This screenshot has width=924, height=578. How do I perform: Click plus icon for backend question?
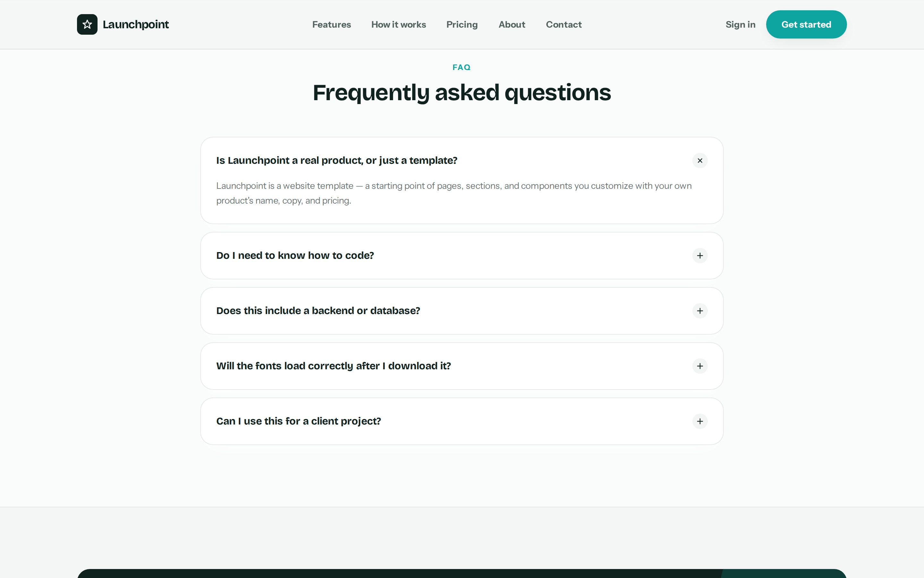699,311
